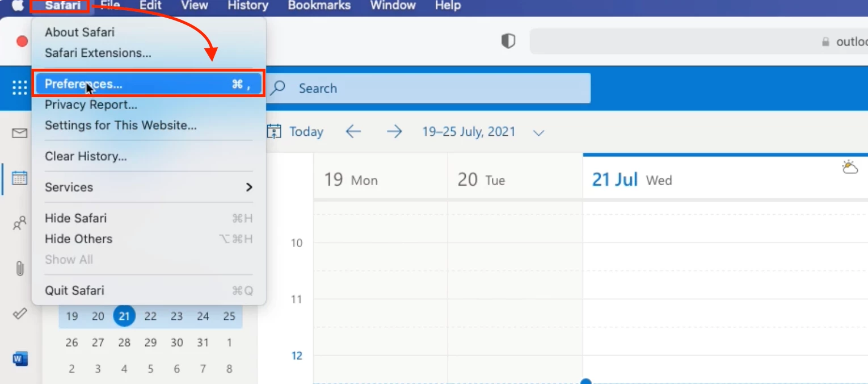Open the History menu
Image resolution: width=868 pixels, height=384 pixels.
click(x=248, y=6)
